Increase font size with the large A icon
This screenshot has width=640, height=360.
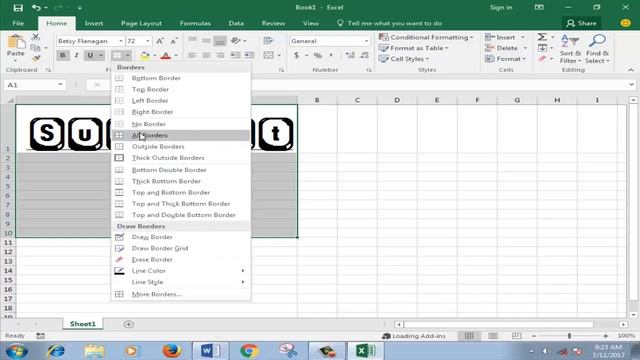pyautogui.click(x=160, y=41)
